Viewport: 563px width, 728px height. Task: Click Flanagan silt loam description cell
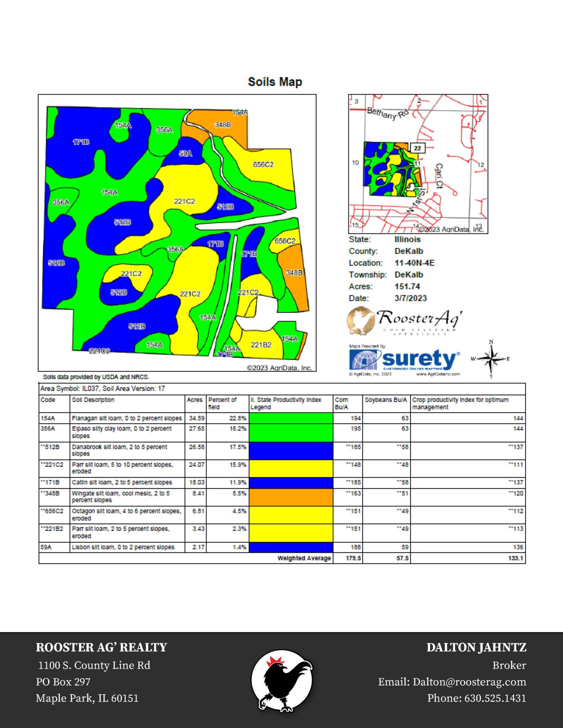coord(127,418)
